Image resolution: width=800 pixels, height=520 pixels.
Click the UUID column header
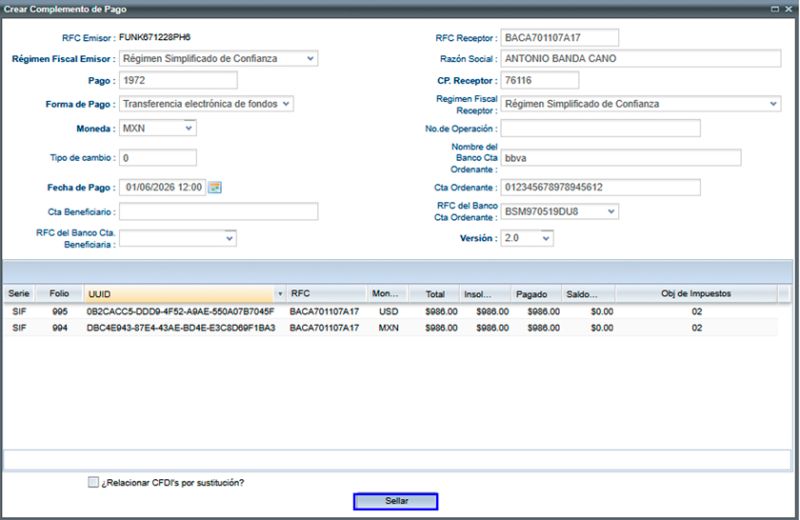click(x=180, y=294)
